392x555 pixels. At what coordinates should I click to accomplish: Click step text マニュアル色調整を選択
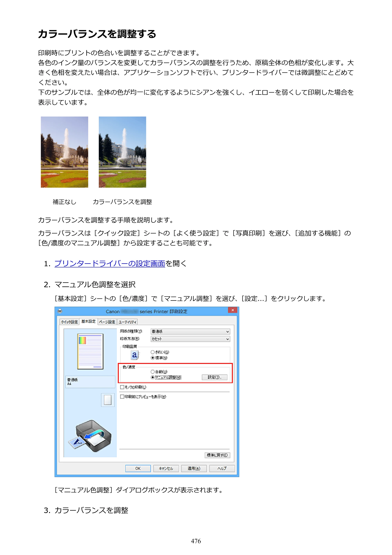[95, 284]
